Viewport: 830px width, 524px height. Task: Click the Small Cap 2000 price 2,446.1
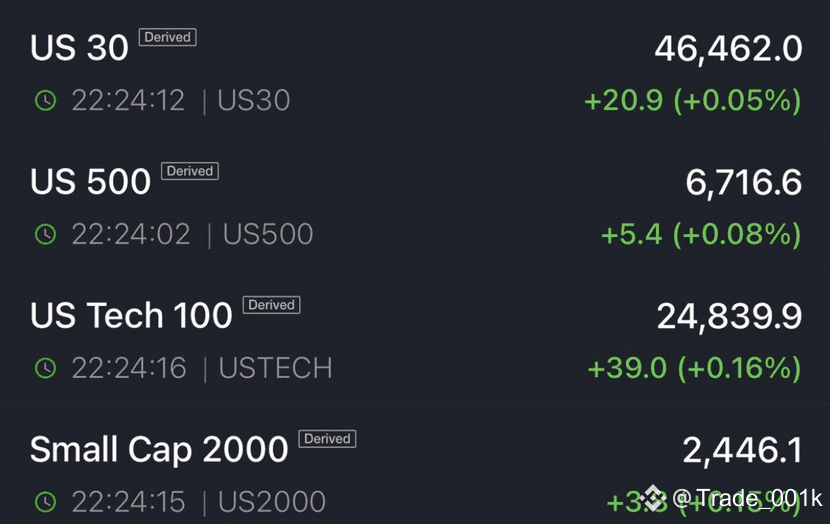[x=742, y=450]
